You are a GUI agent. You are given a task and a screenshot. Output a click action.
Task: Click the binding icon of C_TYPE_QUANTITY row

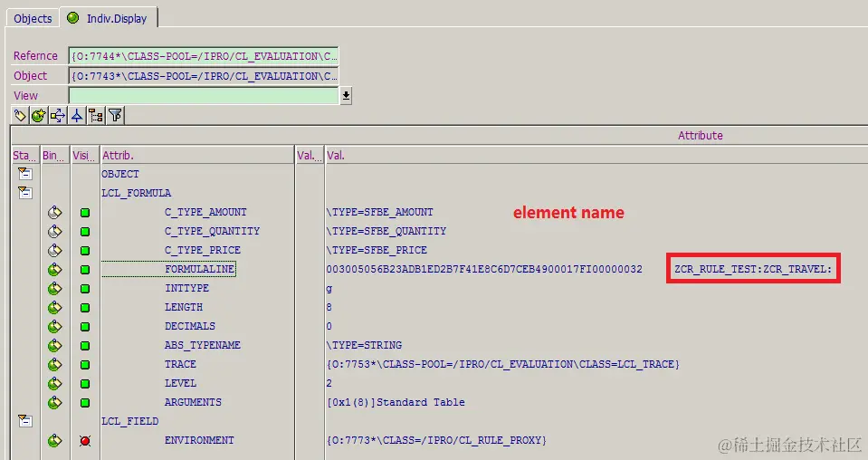(54, 231)
